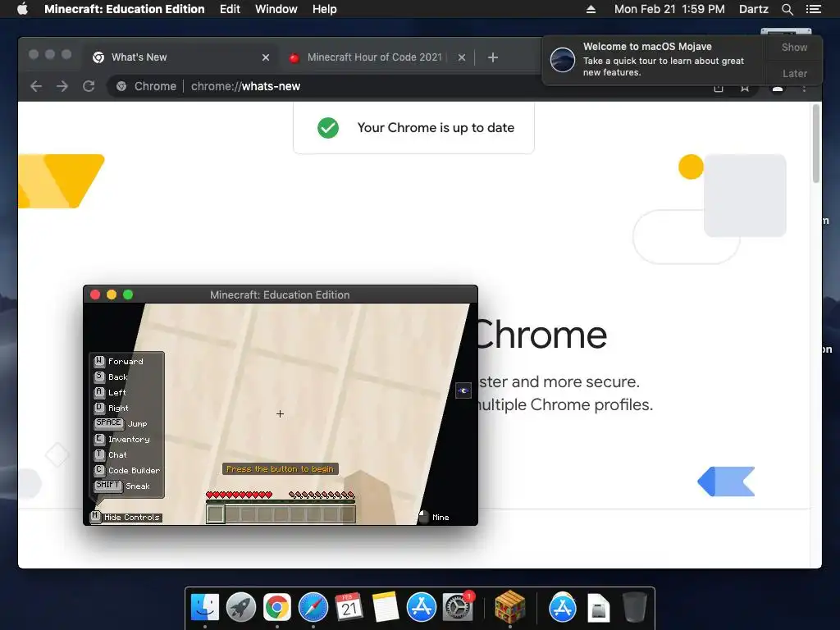840x630 pixels.
Task: Click the Minecraft: Education Edition window title
Action: point(280,294)
